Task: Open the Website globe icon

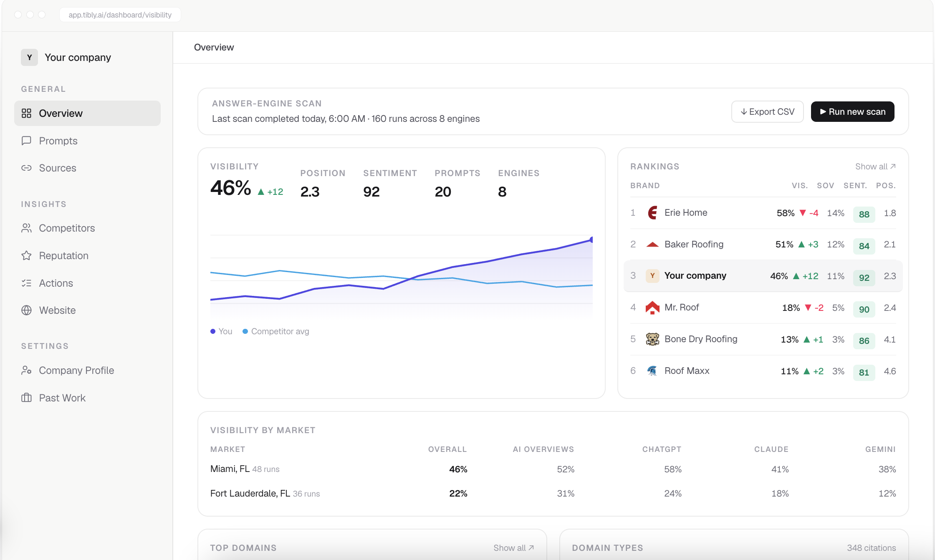Action: tap(26, 310)
